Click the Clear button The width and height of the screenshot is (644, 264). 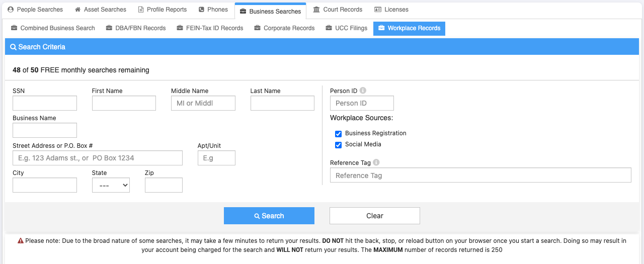pos(375,216)
